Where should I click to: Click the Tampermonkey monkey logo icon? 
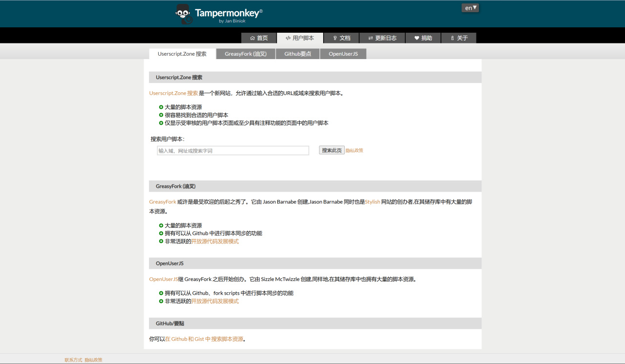pos(184,14)
